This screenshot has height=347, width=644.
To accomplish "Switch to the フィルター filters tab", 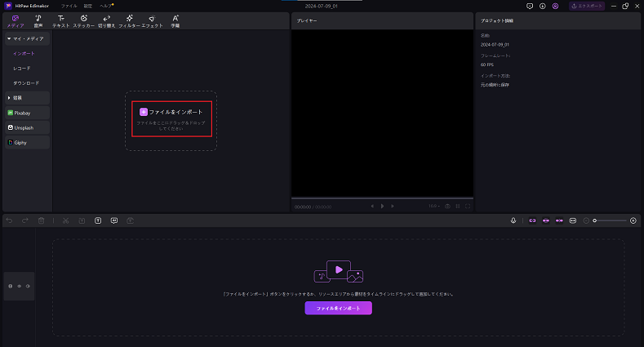I will [x=130, y=21].
